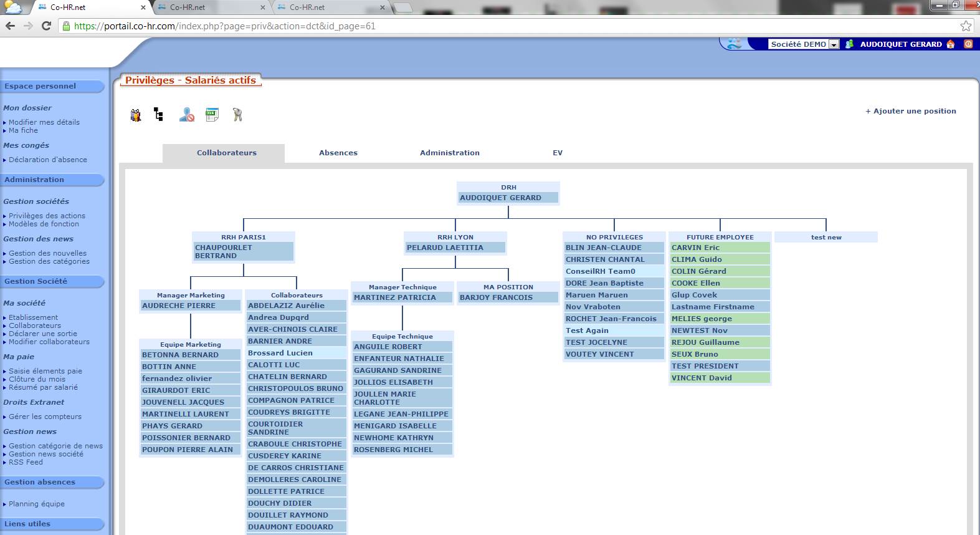The image size is (980, 535).
Task: Click the blocked user icon
Action: click(186, 115)
